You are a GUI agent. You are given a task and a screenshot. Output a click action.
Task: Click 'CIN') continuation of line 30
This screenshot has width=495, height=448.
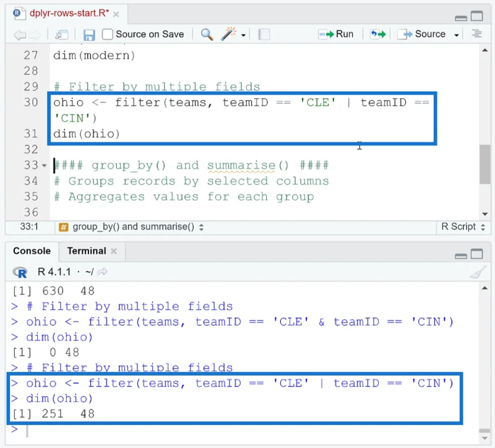[x=75, y=118]
